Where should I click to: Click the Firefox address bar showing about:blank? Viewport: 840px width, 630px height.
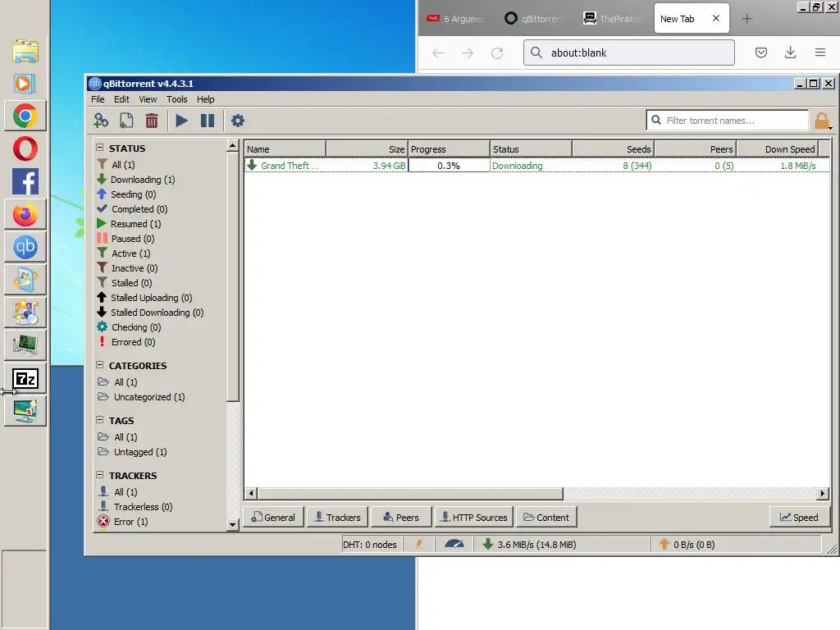point(629,52)
